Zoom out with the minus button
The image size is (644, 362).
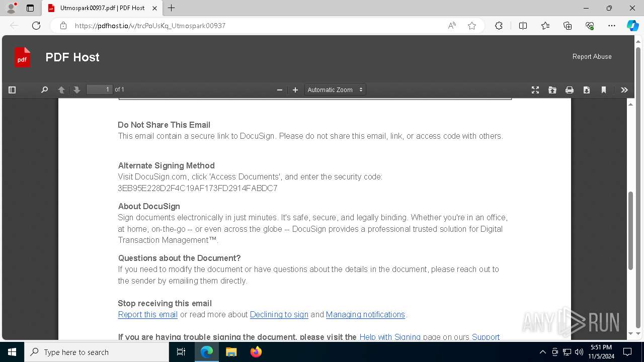coord(280,90)
